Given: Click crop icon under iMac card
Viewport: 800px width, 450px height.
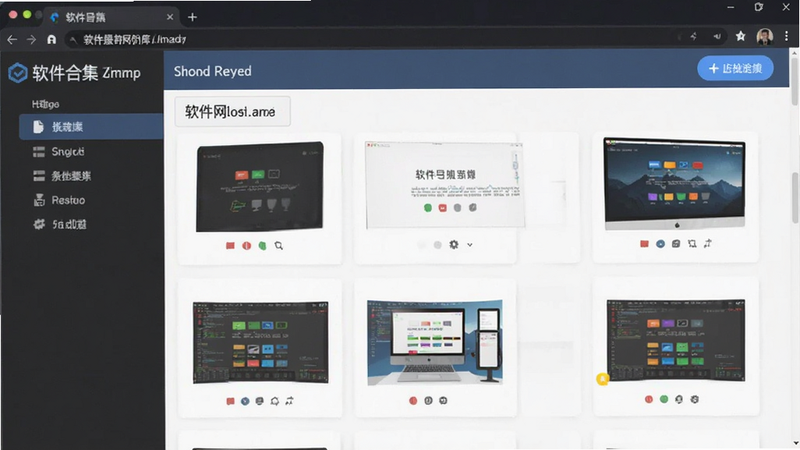Looking at the screenshot, I should (x=692, y=244).
